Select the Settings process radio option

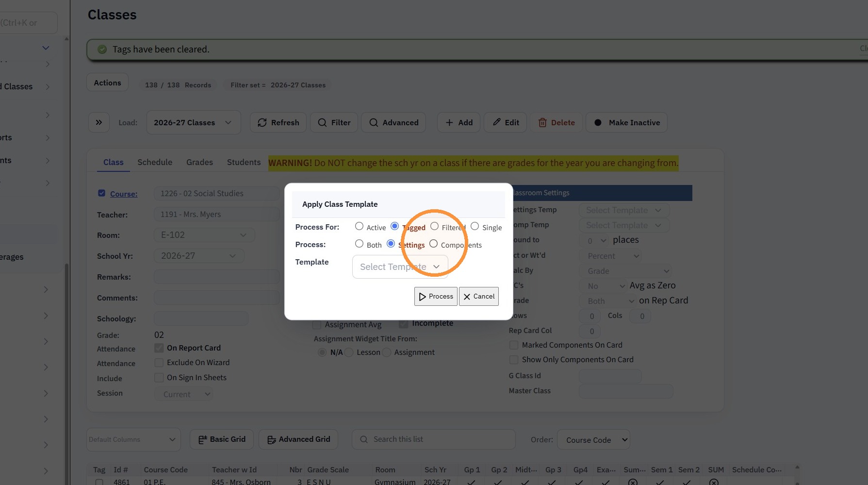391,244
